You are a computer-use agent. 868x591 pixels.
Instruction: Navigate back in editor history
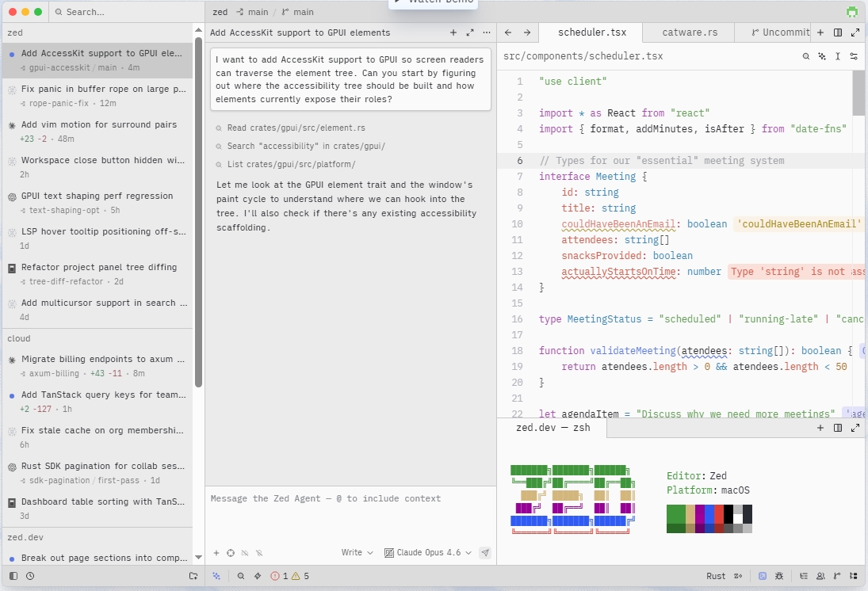point(508,32)
